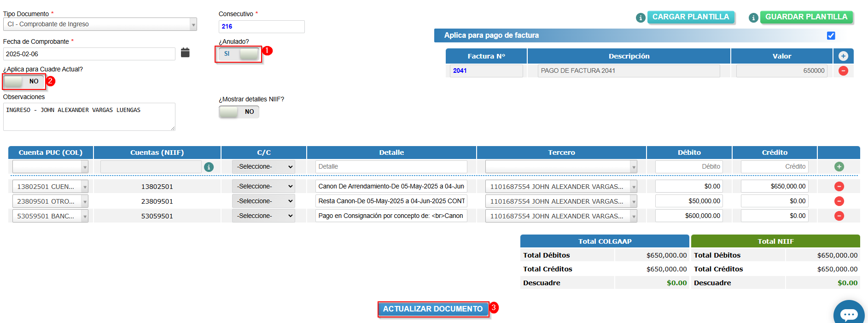Open the chat support bubble
This screenshot has height=323, width=868.
coord(848,314)
